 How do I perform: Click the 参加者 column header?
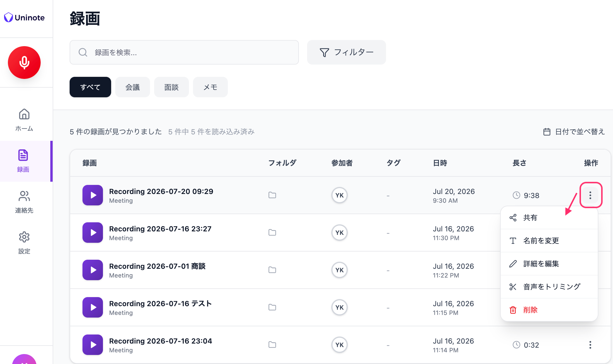[x=342, y=163]
